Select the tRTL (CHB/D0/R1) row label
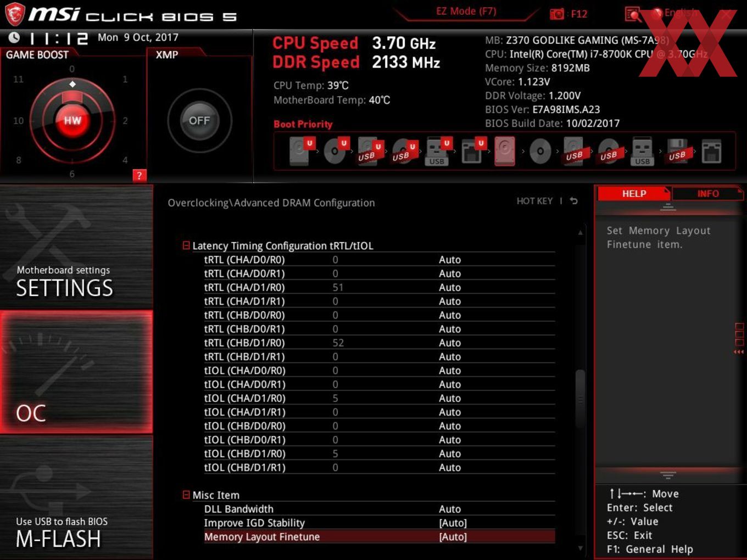747x560 pixels. pos(244,329)
